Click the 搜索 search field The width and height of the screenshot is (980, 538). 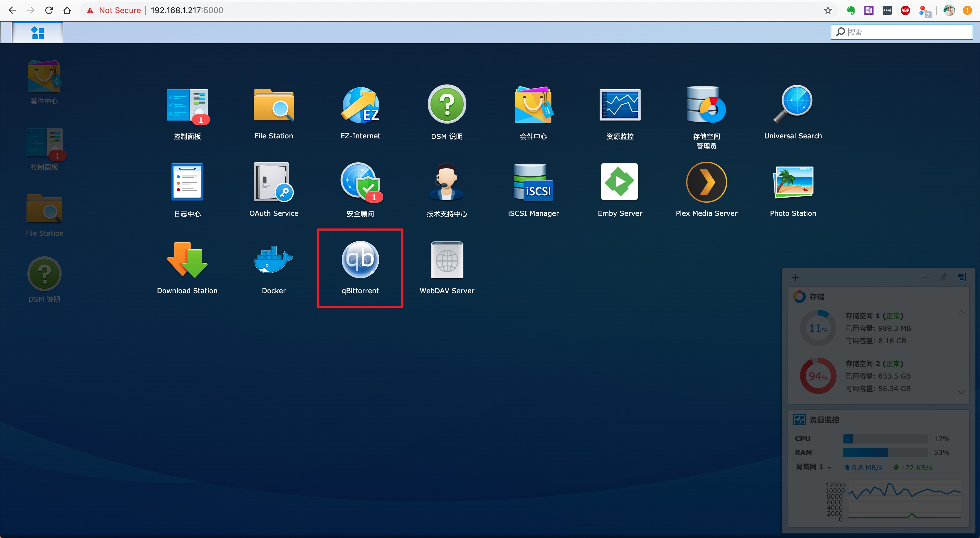[907, 32]
